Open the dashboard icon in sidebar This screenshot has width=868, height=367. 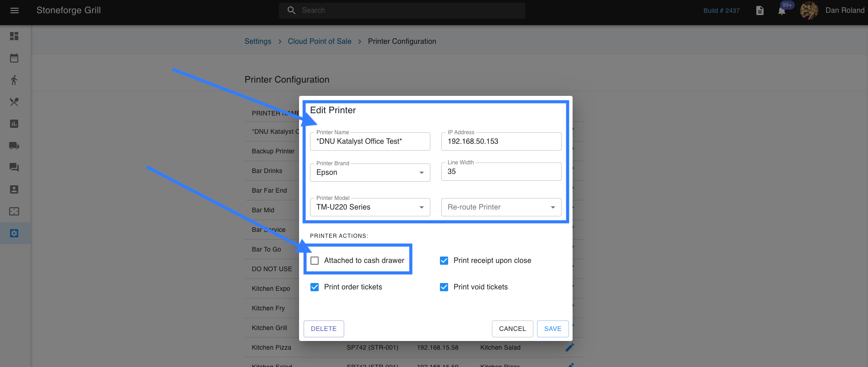[x=14, y=36]
